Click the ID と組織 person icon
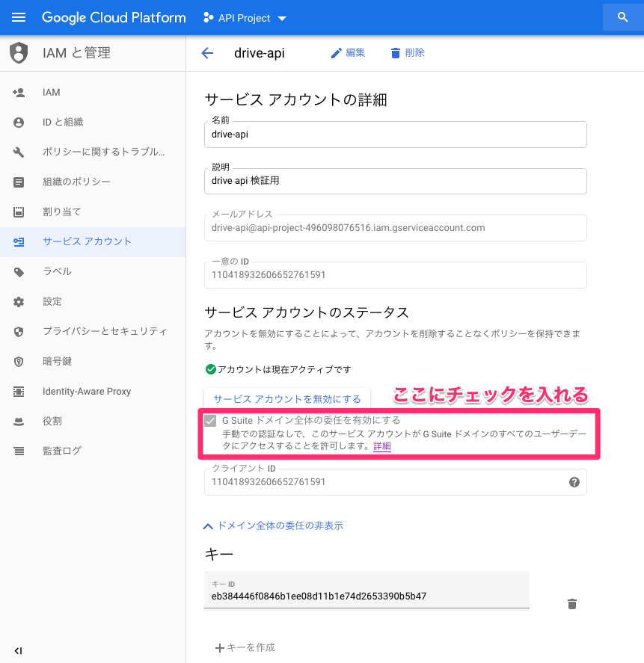This screenshot has width=644, height=663. tap(19, 123)
